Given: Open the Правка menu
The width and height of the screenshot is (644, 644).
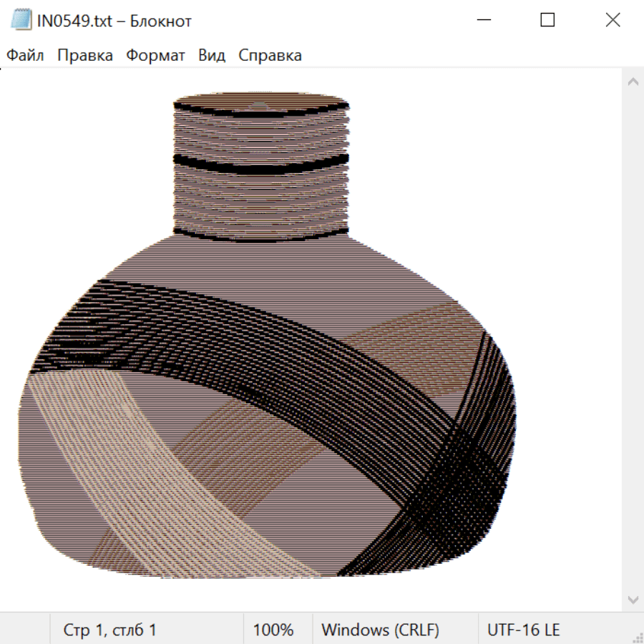Looking at the screenshot, I should [x=84, y=56].
